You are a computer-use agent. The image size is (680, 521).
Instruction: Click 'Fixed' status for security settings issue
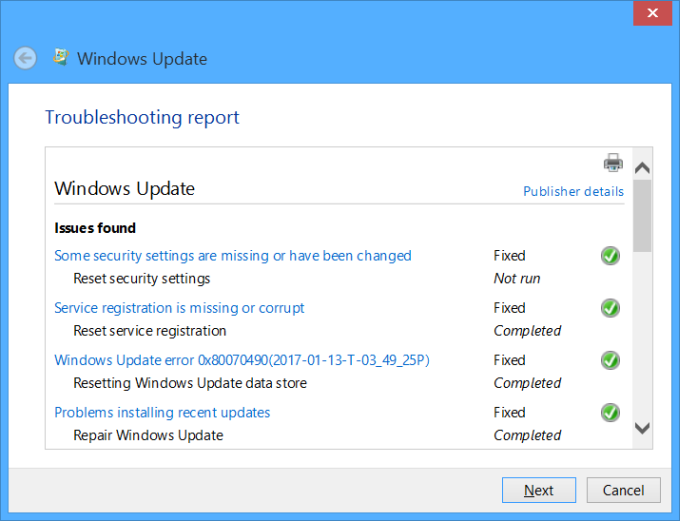pyautogui.click(x=510, y=256)
